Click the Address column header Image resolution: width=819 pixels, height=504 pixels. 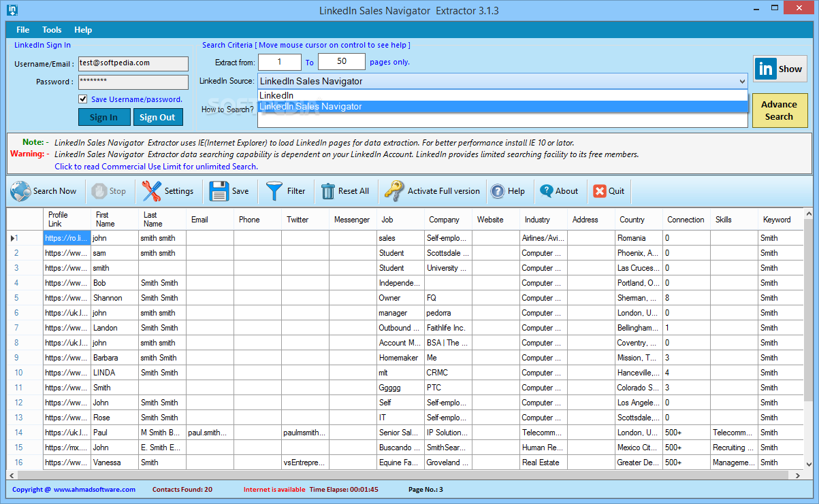pos(591,219)
